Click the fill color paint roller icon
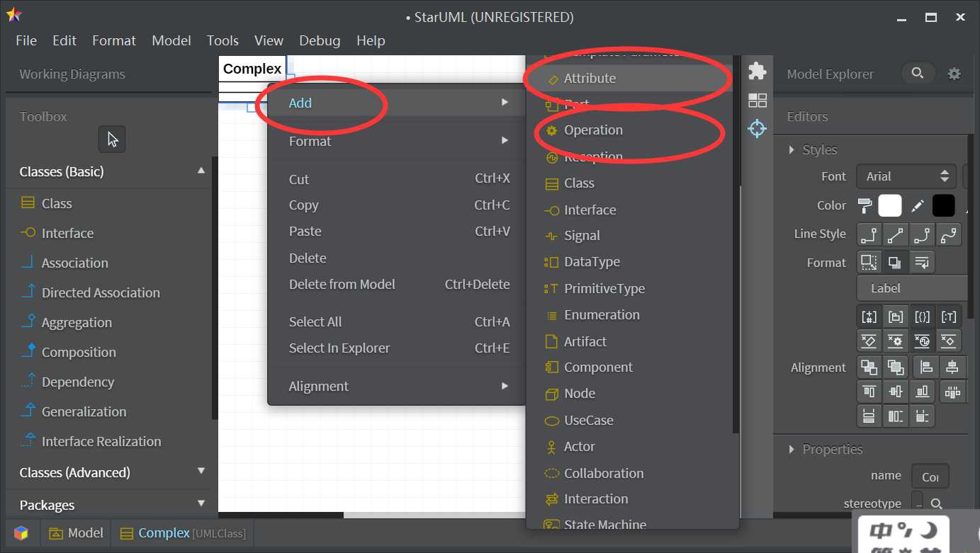Image resolution: width=980 pixels, height=553 pixels. coord(865,206)
